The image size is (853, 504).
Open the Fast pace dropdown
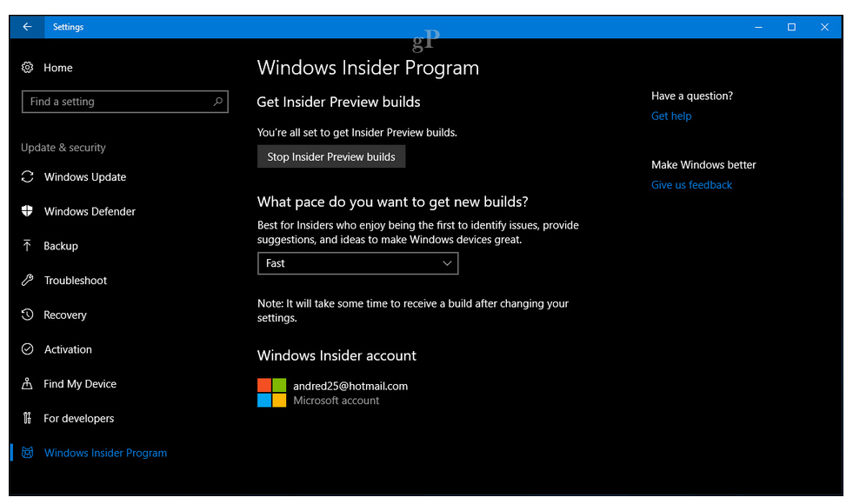358,263
